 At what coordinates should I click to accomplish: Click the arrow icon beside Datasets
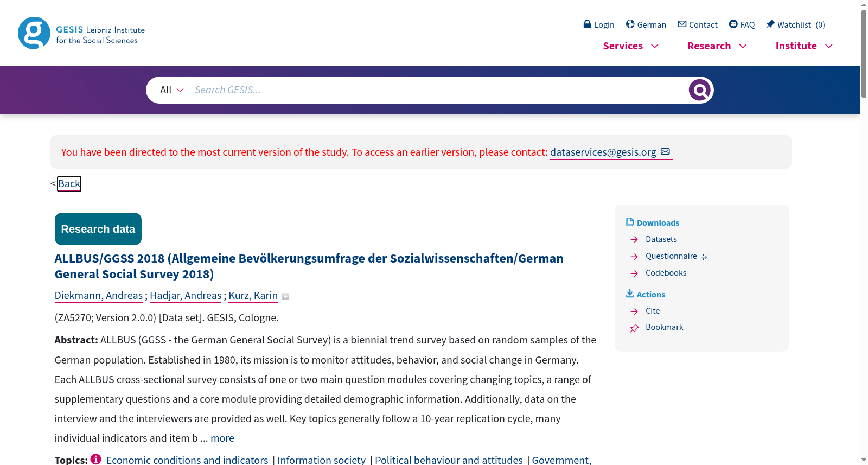(634, 239)
